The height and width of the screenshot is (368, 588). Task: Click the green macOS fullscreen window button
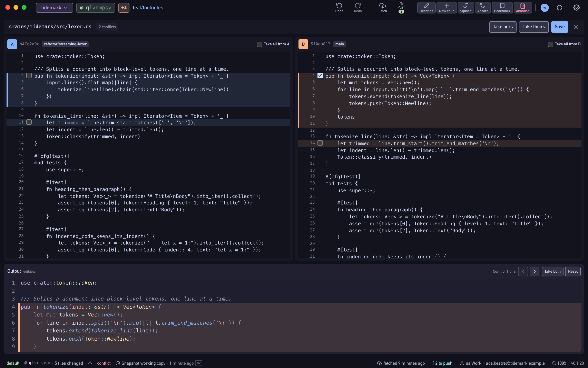24,7
